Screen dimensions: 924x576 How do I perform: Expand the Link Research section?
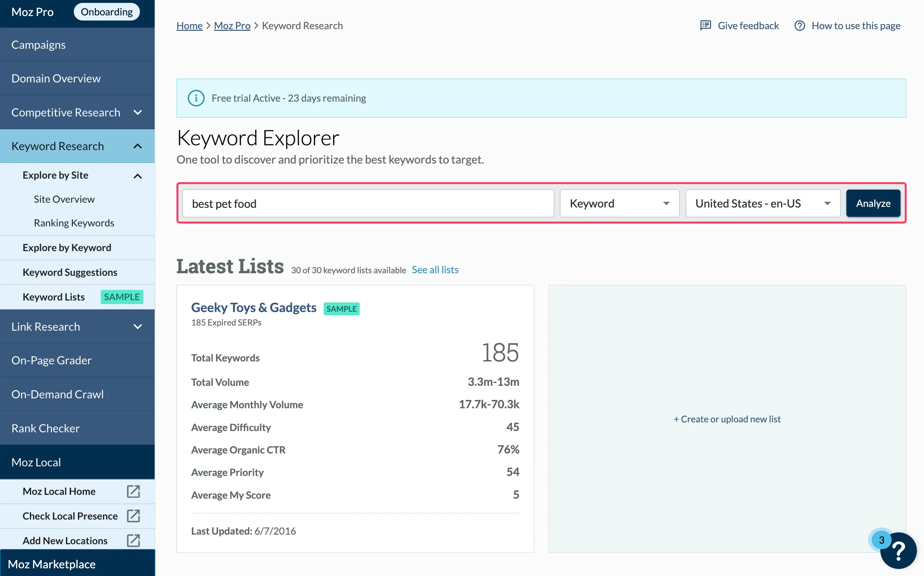(x=138, y=326)
